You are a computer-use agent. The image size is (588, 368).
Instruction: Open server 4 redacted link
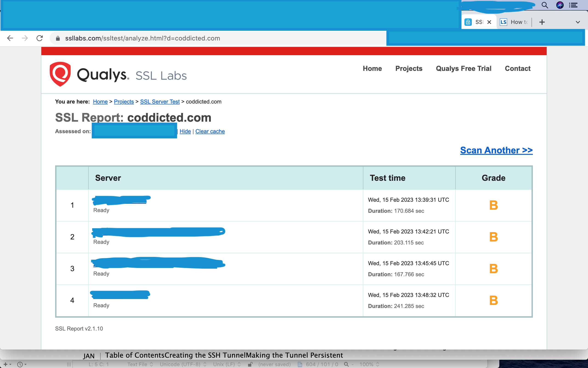pyautogui.click(x=120, y=294)
